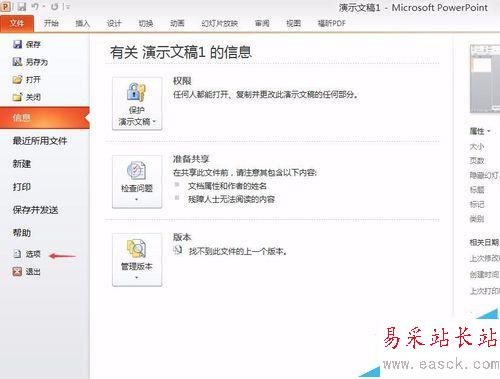Image resolution: width=500 pixels, height=379 pixels.
Task: Switch to the 视图 ribbon tab
Action: (293, 23)
